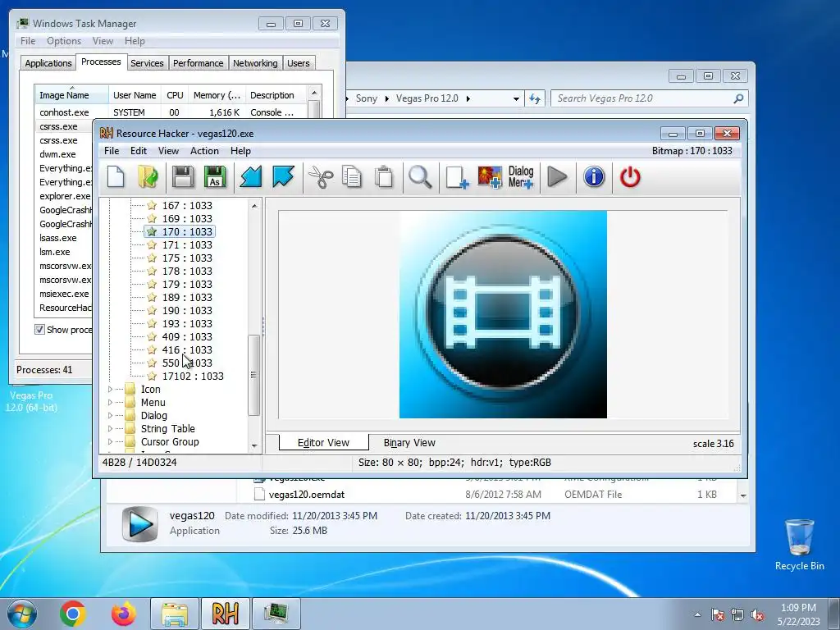Click the Task Manager taskbar button
840x630 pixels.
click(x=276, y=614)
